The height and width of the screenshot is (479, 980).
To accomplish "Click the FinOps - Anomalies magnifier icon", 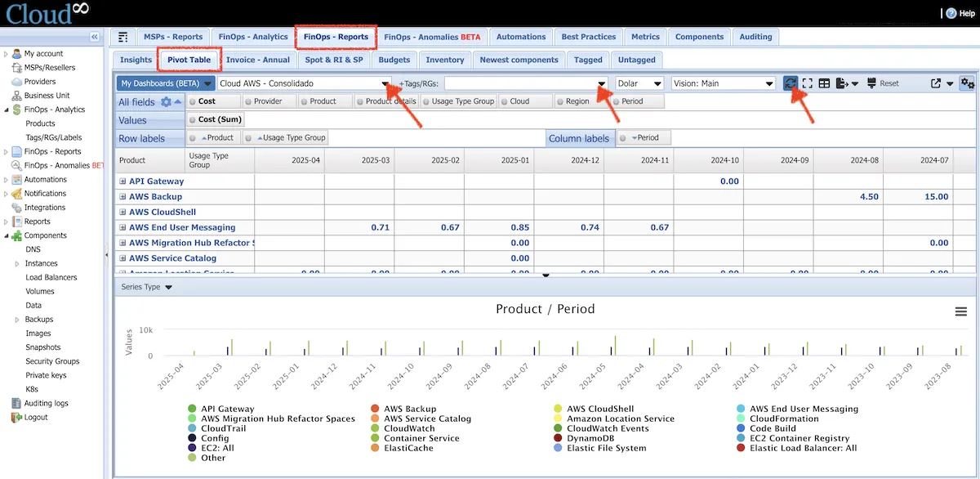I will 16,165.
